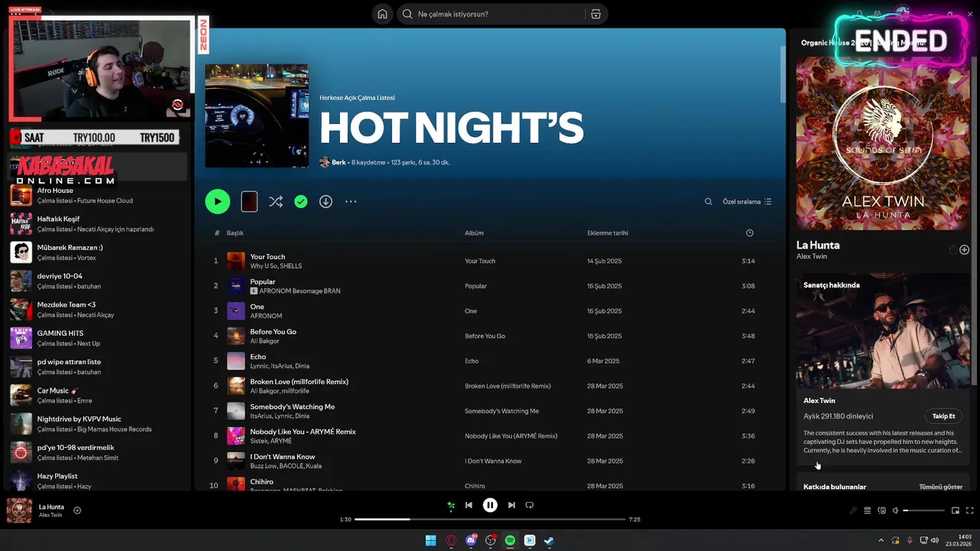
Task: Play the HOT NIGHT'S playlist with green button
Action: 217,201
